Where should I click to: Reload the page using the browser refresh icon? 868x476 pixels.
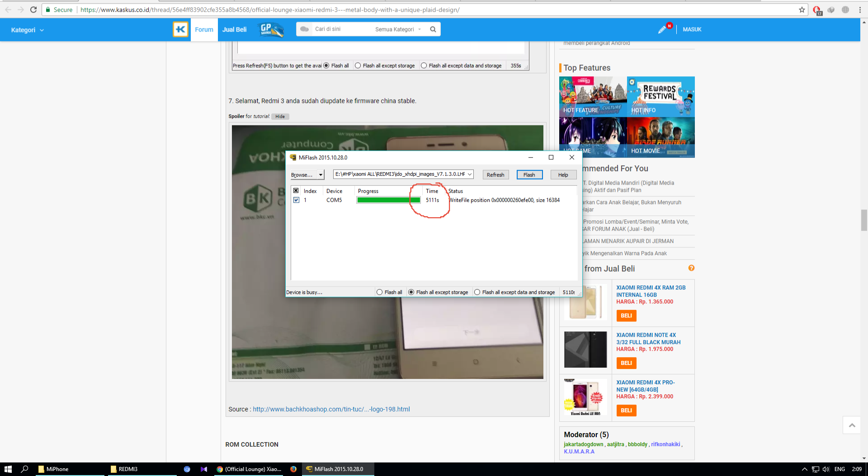[x=33, y=9]
